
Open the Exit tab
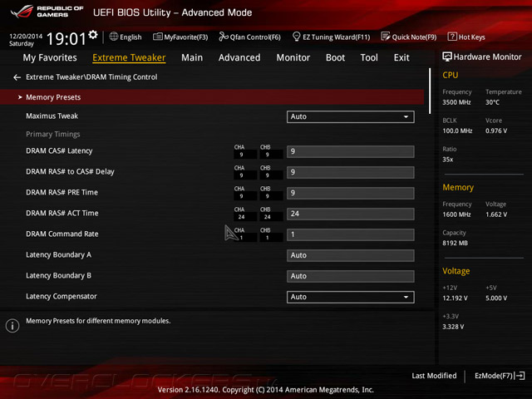tap(401, 57)
